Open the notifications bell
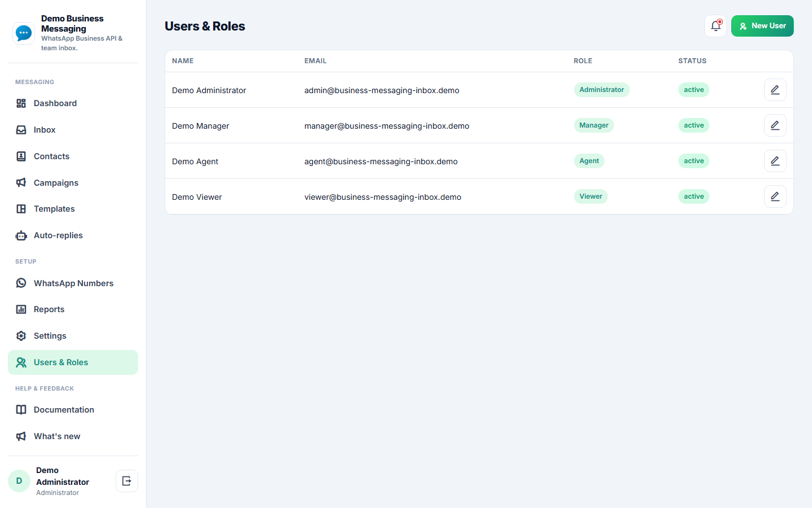 (716, 26)
